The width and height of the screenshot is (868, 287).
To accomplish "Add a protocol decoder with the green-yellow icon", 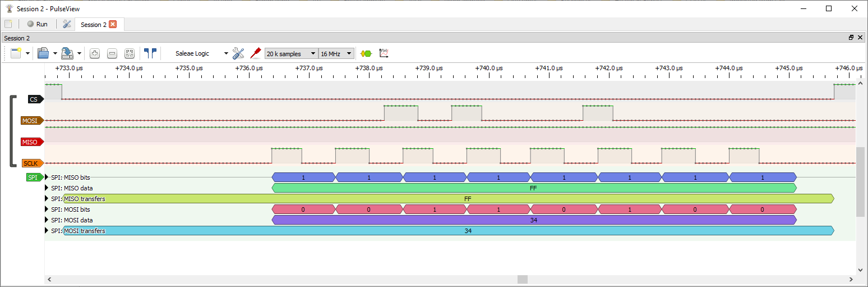I will point(366,53).
